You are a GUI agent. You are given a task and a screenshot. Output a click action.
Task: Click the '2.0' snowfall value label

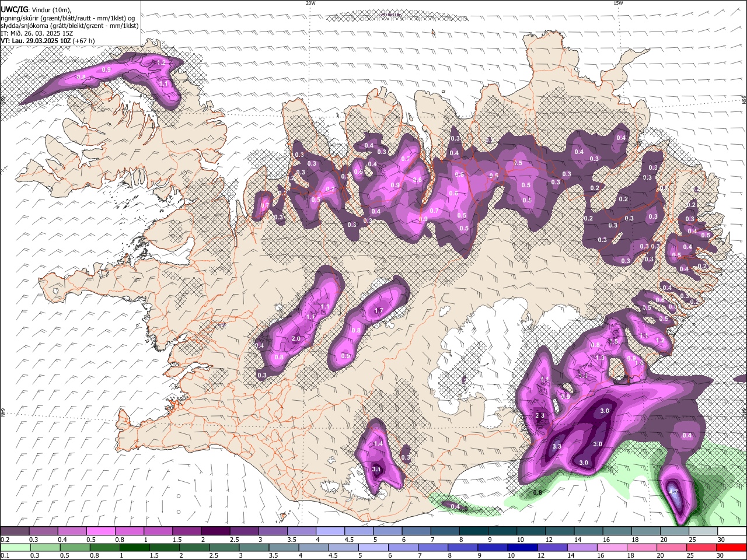(x=295, y=339)
